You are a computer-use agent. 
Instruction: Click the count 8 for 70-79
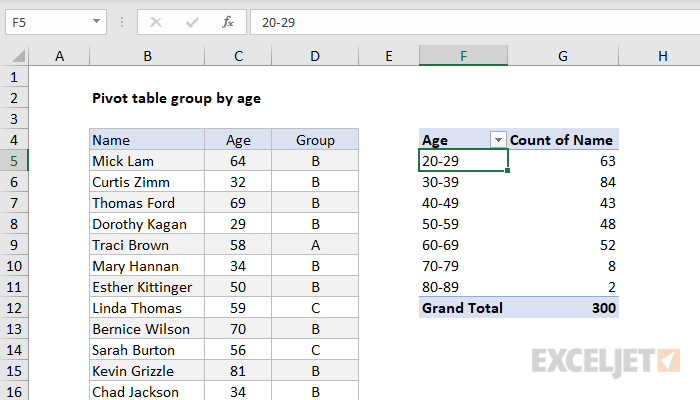click(x=563, y=266)
